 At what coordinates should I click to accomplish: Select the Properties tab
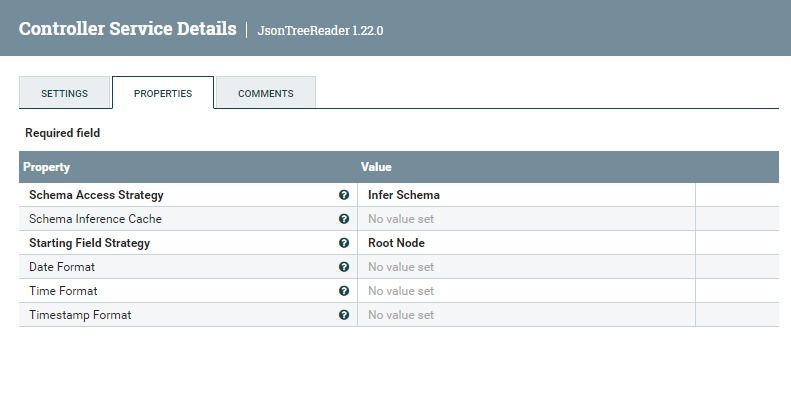(x=163, y=93)
